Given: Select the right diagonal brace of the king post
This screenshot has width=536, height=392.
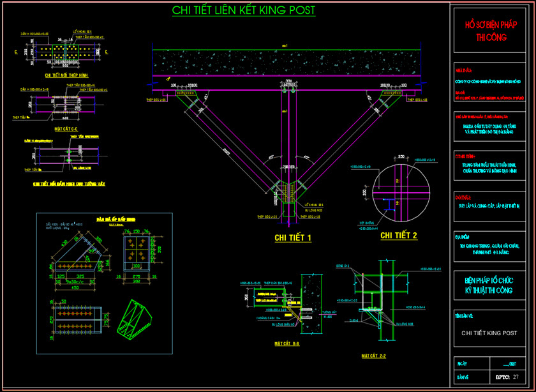Looking at the screenshot, I should 345,140.
